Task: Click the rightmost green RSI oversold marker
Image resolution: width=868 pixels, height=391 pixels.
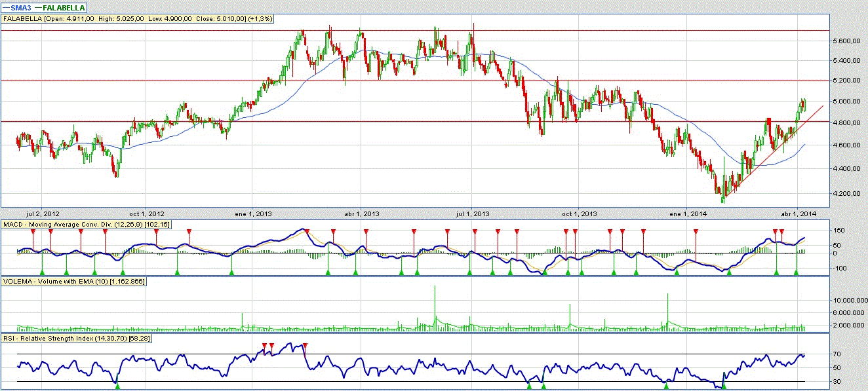Action: (x=724, y=386)
